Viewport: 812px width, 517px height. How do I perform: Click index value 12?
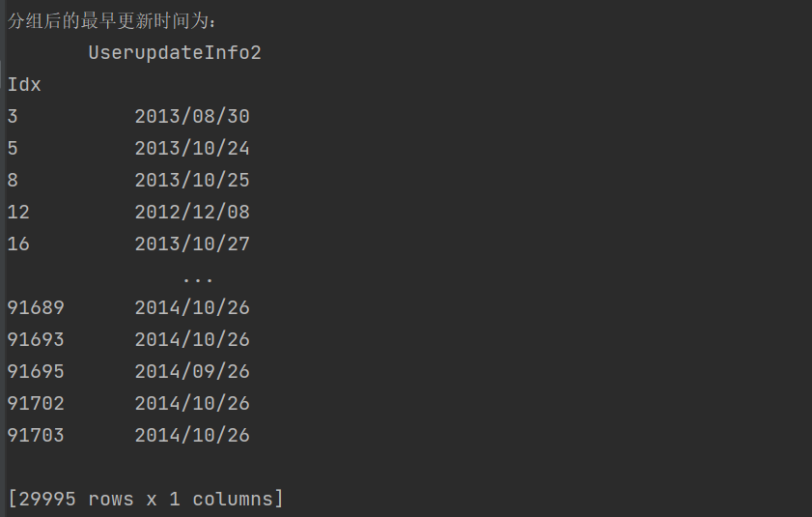[18, 212]
